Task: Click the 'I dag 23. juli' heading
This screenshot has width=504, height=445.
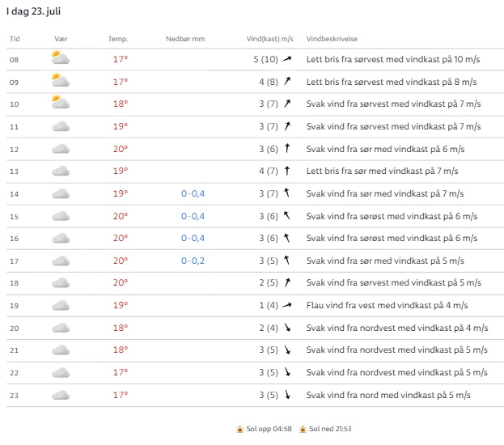Action: [35, 11]
